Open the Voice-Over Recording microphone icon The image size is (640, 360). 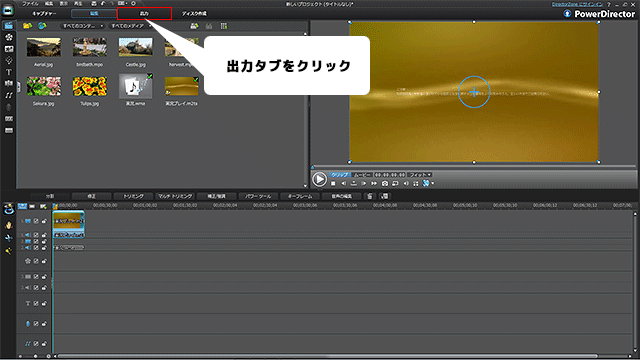click(x=9, y=107)
